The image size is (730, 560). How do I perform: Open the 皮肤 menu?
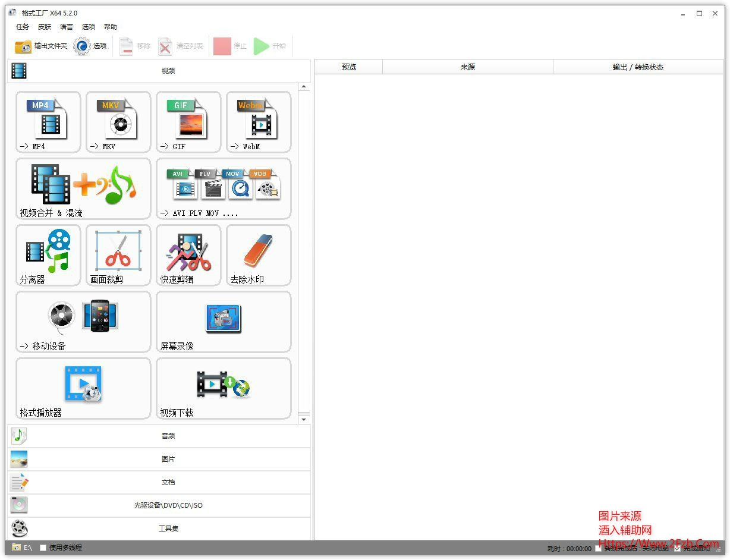[45, 27]
